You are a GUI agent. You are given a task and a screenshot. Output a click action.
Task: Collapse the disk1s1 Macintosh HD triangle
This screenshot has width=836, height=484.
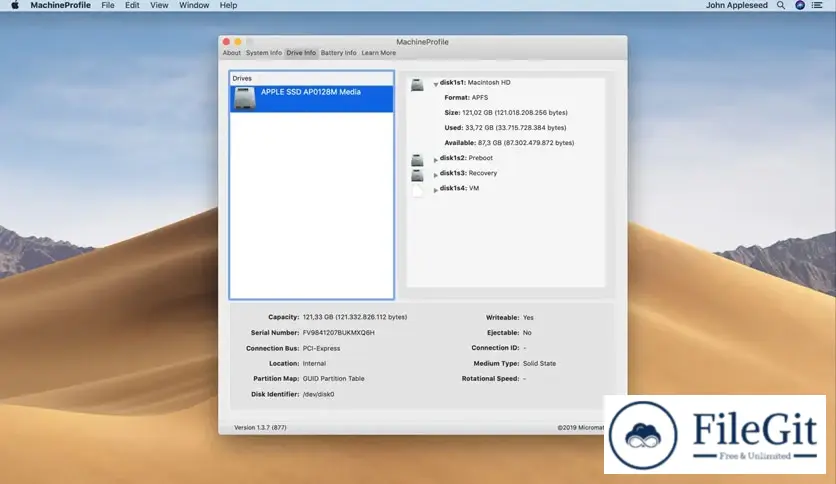coord(436,84)
